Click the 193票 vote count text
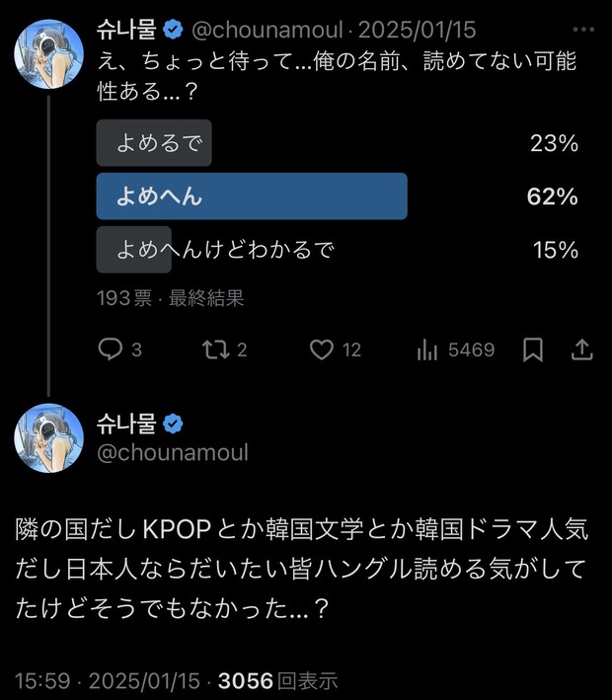612x700 pixels. (x=125, y=297)
